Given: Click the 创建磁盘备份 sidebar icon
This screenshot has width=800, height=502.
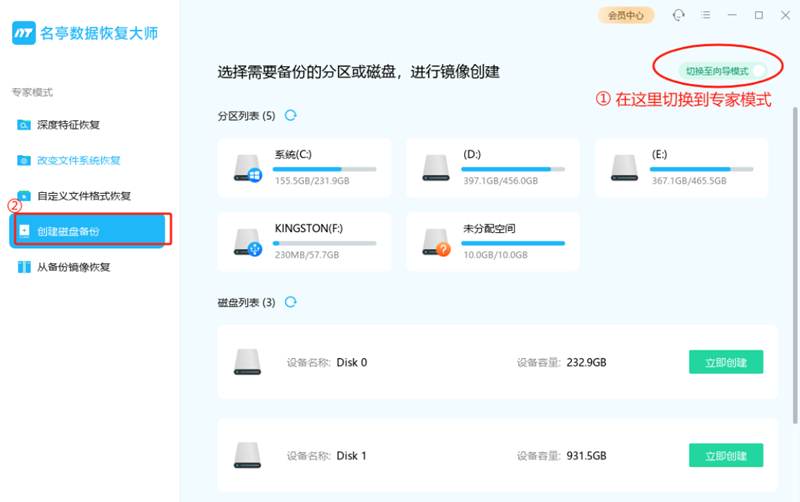Looking at the screenshot, I should [x=24, y=231].
